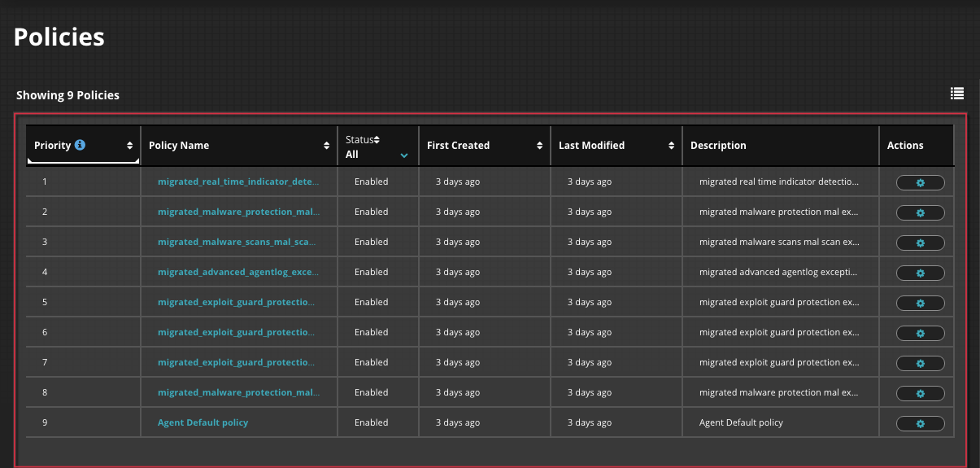Open gear actions for the priority 8 policy

(920, 394)
